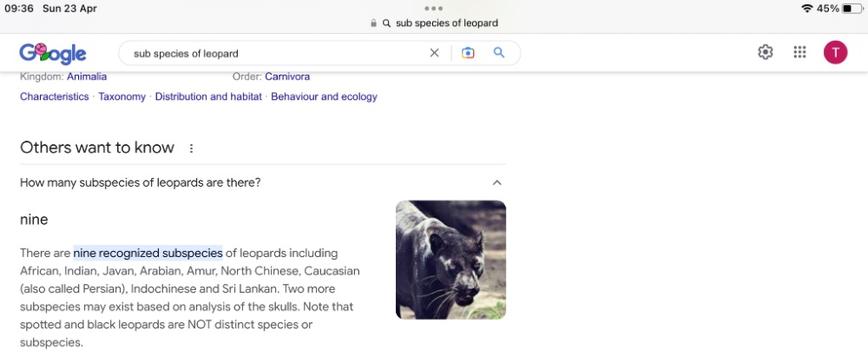Open the black leopard thumbnail image
This screenshot has width=868, height=363.
[450, 260]
